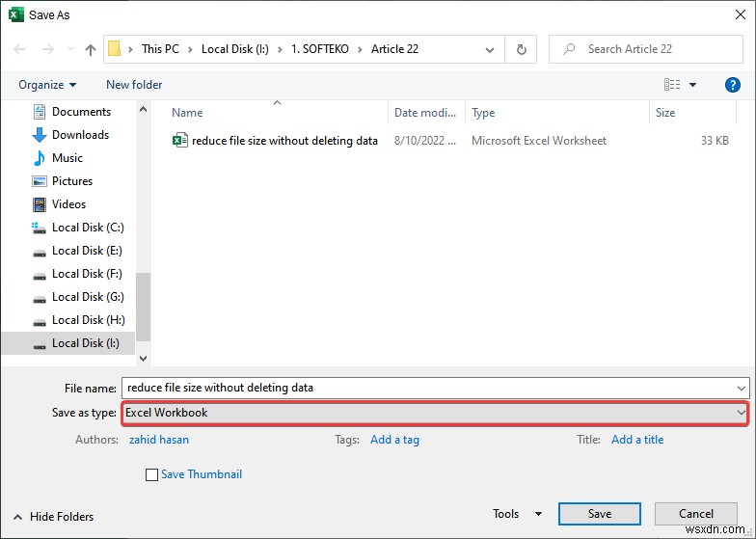Expand the address bar history dropdown
The image size is (756, 539).
pyautogui.click(x=490, y=49)
